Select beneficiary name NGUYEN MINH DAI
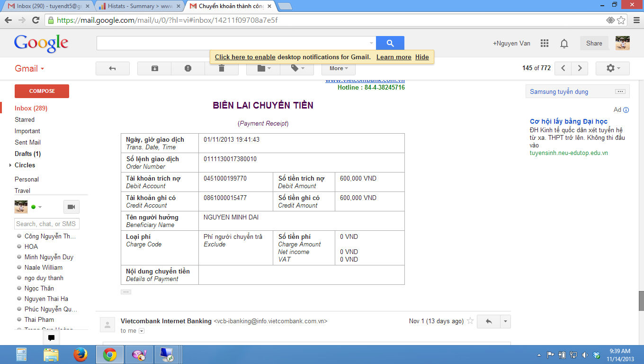Viewport: 644px width, 364px height. coord(231,217)
